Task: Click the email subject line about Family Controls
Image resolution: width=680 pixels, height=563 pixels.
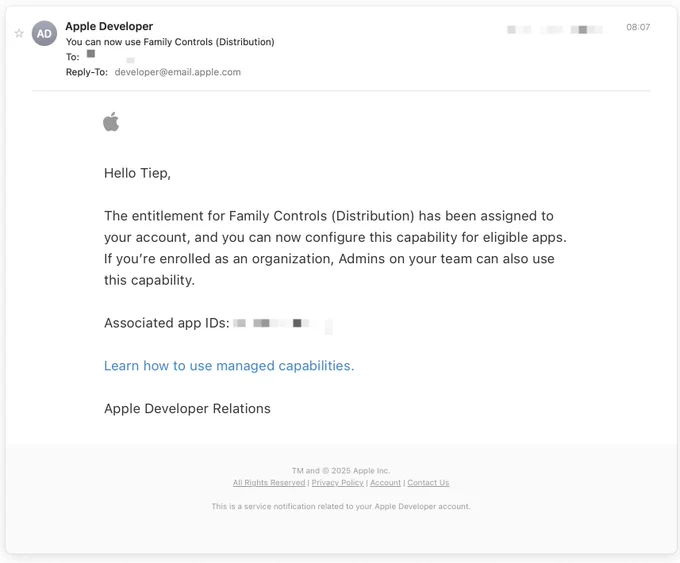Action: [x=170, y=42]
